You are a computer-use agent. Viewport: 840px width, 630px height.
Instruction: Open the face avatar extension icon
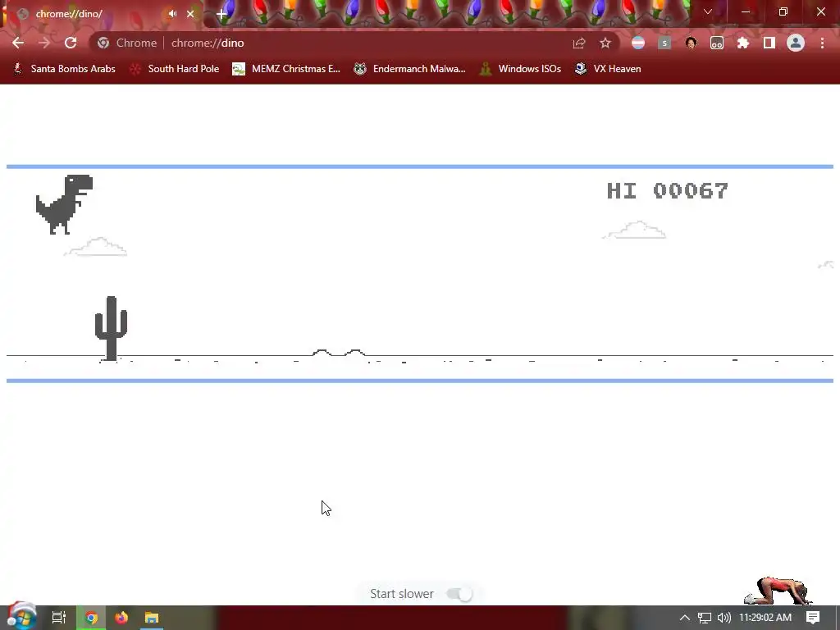[691, 43]
